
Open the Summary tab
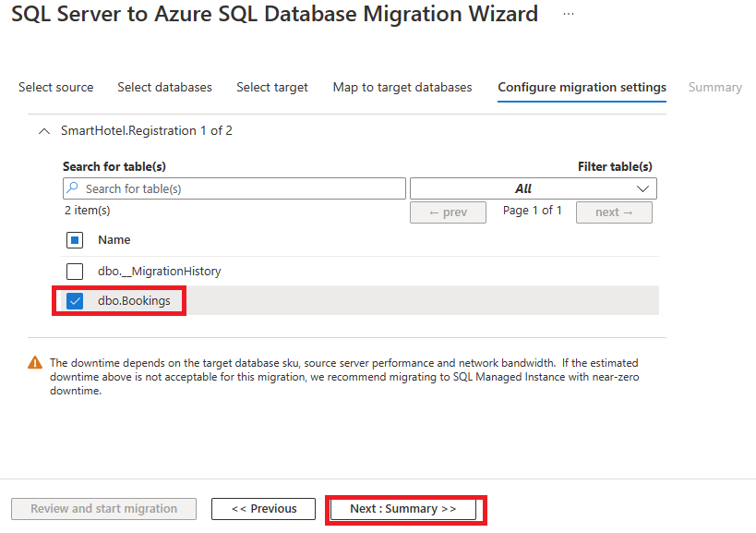coord(715,88)
